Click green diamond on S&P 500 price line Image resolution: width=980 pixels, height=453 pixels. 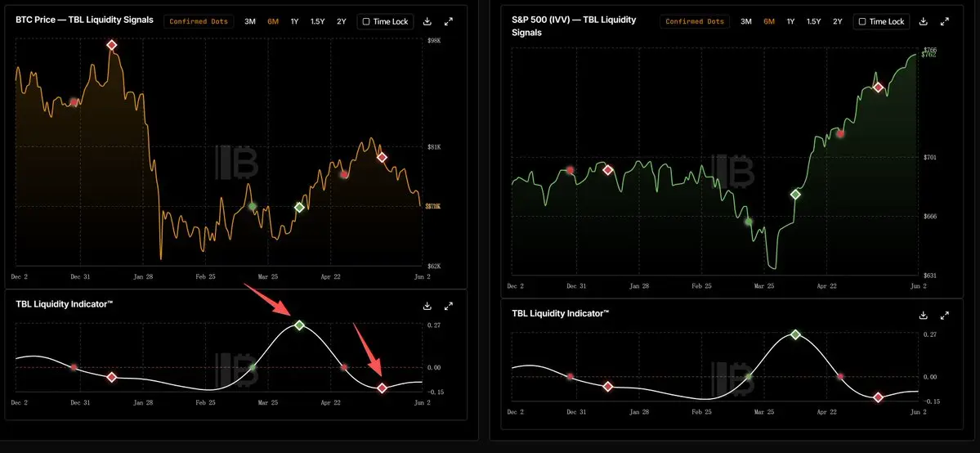click(795, 195)
